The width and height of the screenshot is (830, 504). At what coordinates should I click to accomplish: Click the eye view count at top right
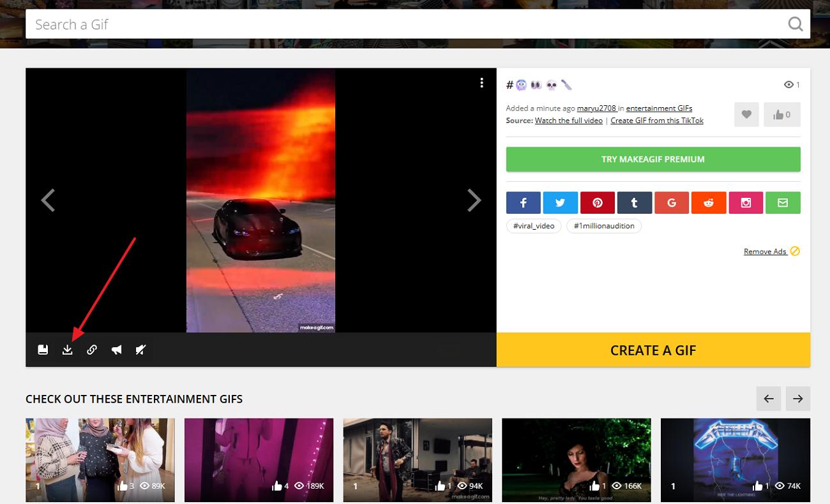[792, 85]
